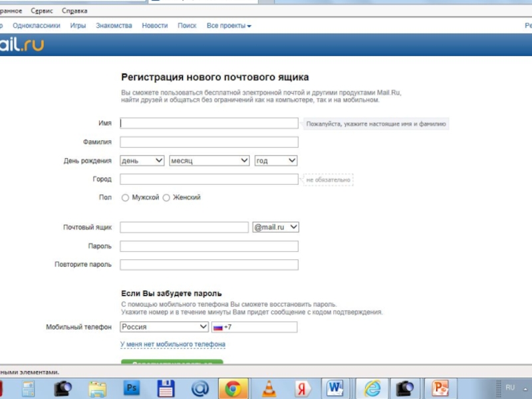Click the День рождения label
Image resolution: width=532 pixels, height=399 pixels.
click(88, 161)
